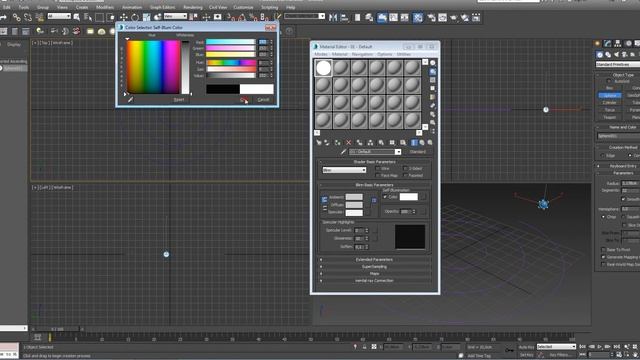
Task: Open the Rendering menu
Action: point(193,7)
